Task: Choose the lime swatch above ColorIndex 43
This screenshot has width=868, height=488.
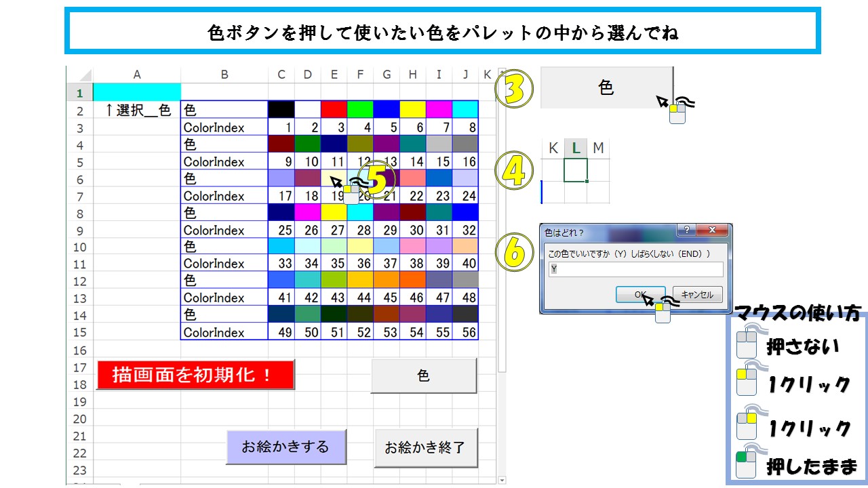Action: click(334, 280)
